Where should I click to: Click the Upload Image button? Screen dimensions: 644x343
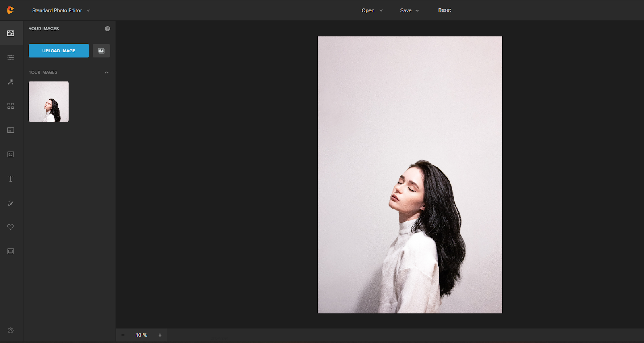59,51
